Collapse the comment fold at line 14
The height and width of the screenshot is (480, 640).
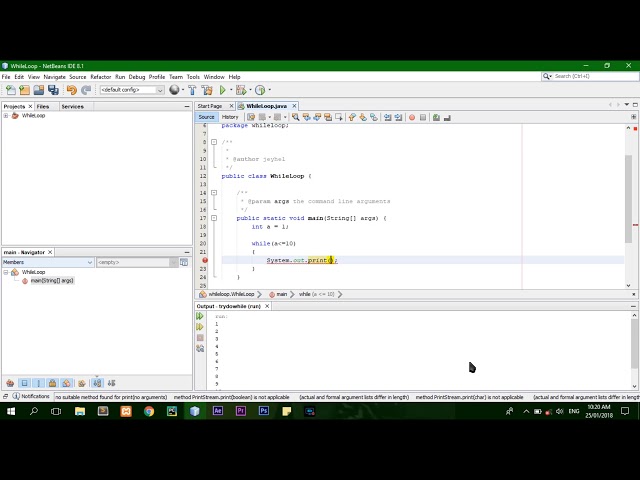[214, 193]
